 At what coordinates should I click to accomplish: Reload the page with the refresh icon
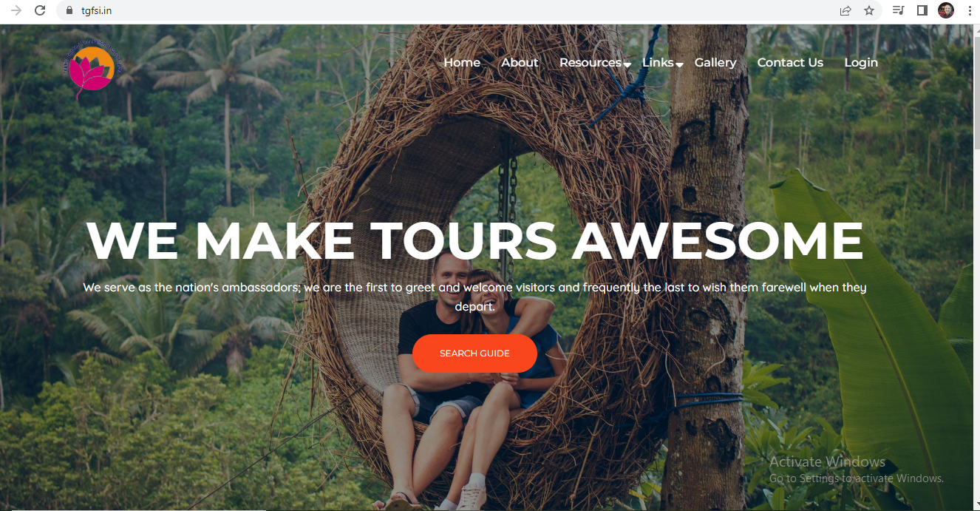(x=40, y=10)
